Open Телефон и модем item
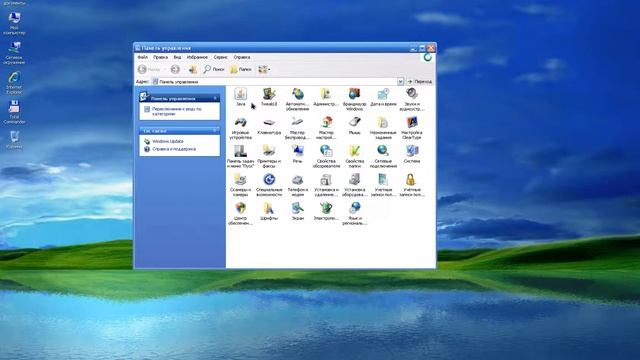This screenshot has height=360, width=640. (x=298, y=185)
